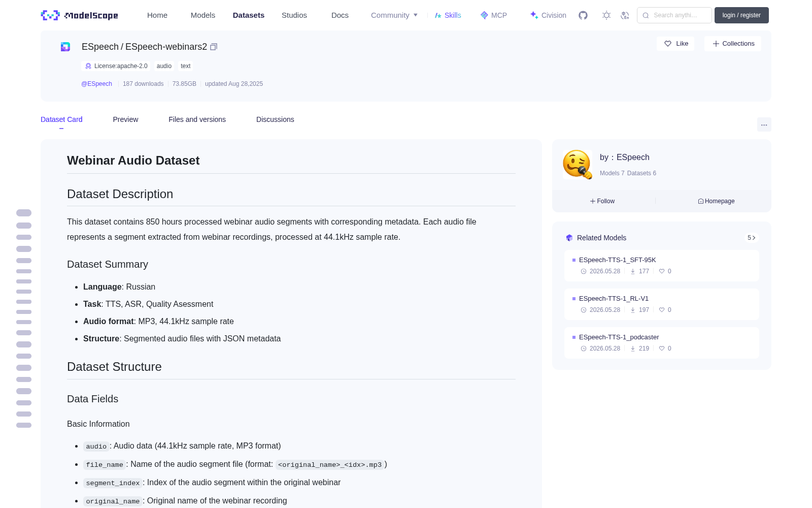Screen dimensions: 812x508
Task: Jump using the first outline marker in sidebar
Action: click(x=24, y=213)
